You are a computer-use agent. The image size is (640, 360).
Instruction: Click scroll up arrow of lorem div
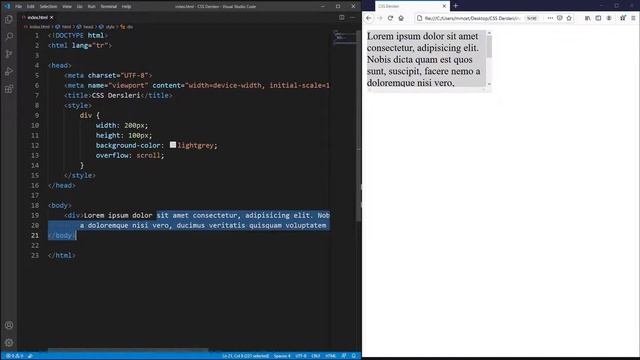click(489, 33)
